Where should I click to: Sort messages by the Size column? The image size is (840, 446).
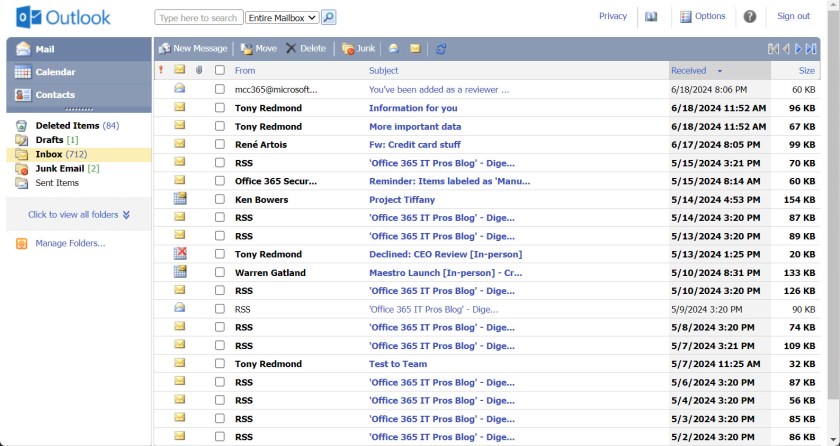[806, 70]
